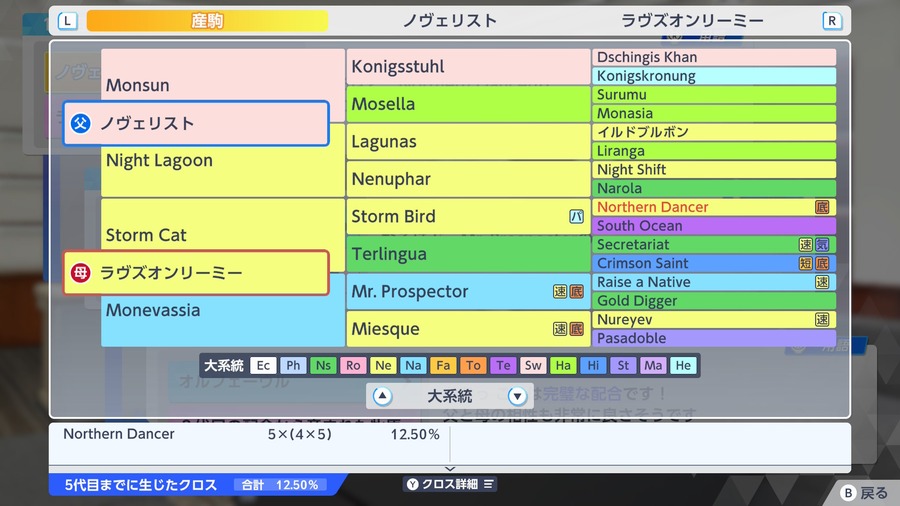Select the ラヴズオンリーミー dam box
Image resolution: width=900 pixels, height=506 pixels.
click(x=196, y=273)
